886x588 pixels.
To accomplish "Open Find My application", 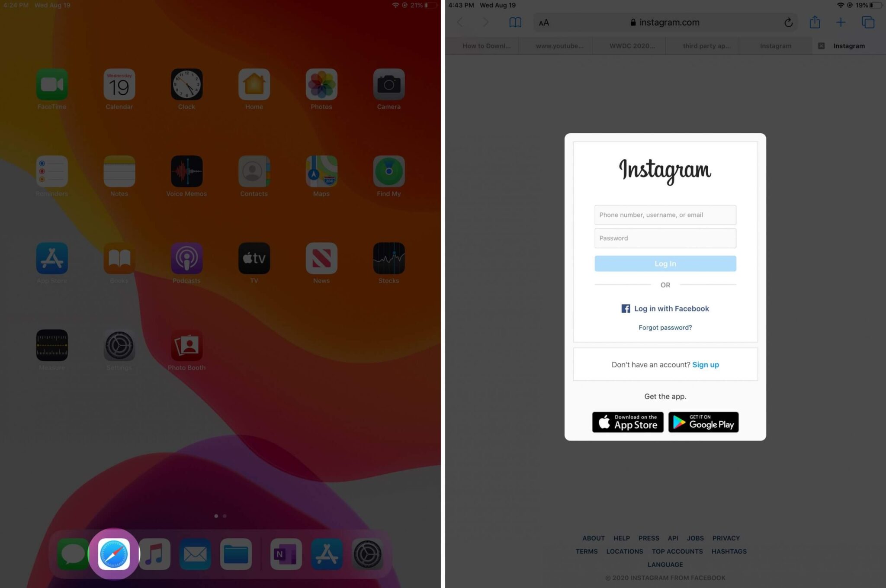I will 389,171.
